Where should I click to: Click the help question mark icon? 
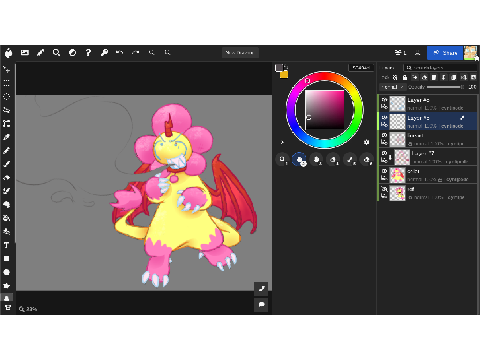click(x=88, y=53)
